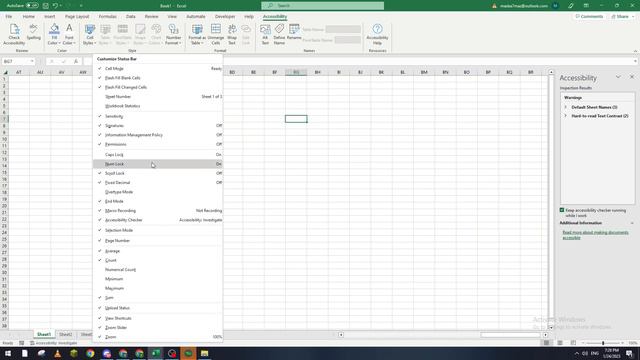Toggle Maximum in status bar menu
This screenshot has height=360, width=640.
[x=158, y=289]
